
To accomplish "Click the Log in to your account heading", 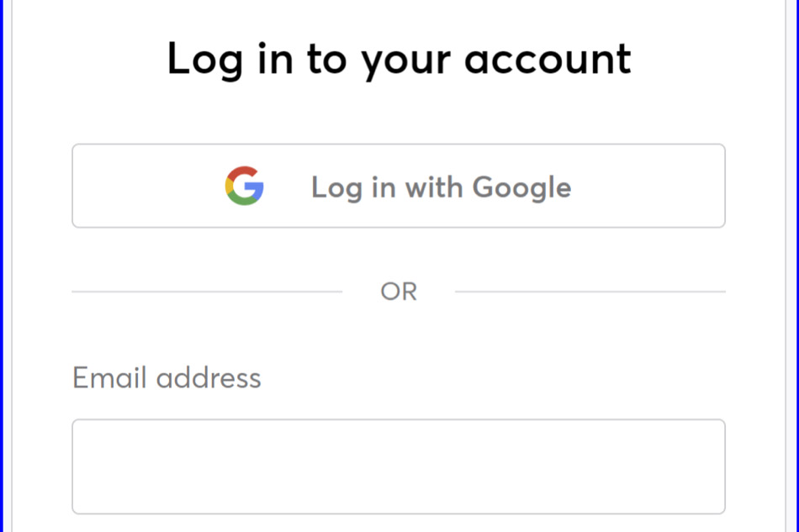I will [399, 59].
